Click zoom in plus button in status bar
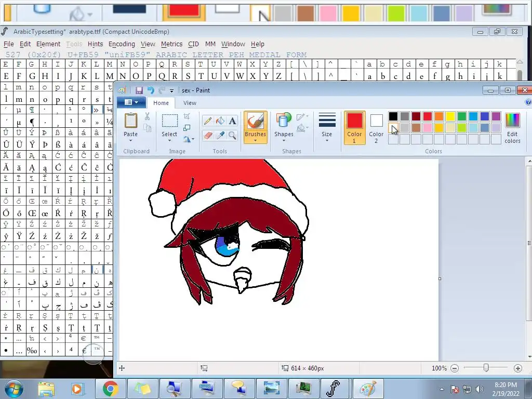Viewport: 532px width, 399px height. click(x=518, y=368)
